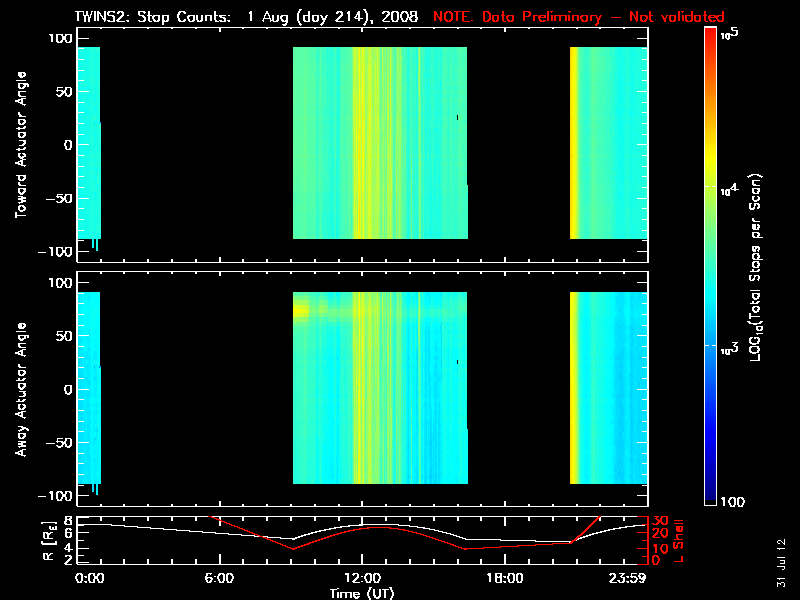Click the 12:00 time tick label
800x600 pixels.
pyautogui.click(x=361, y=579)
